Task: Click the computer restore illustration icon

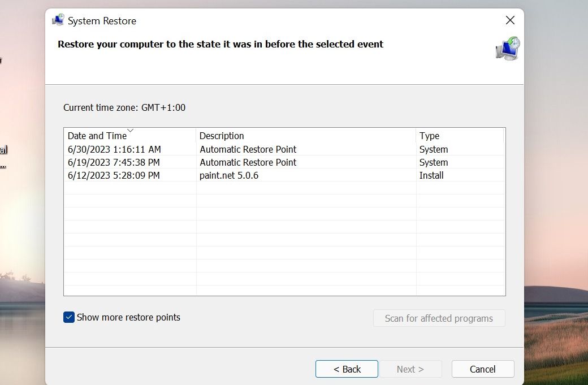Action: tap(507, 49)
